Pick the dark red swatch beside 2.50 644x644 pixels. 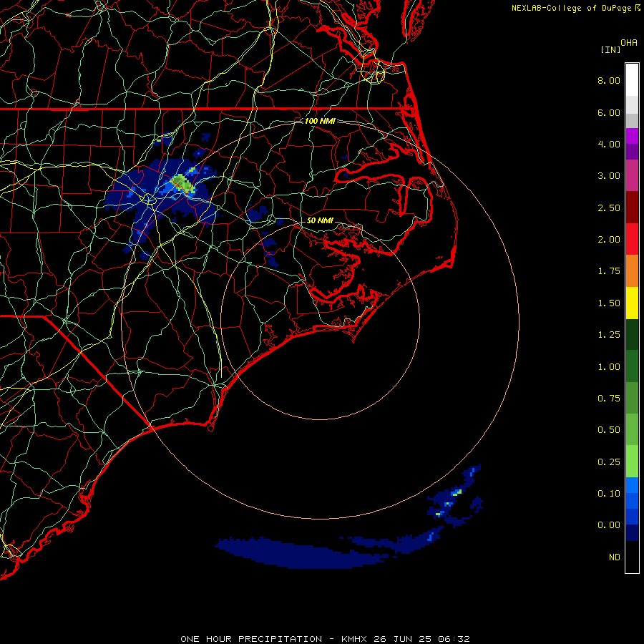632,208
